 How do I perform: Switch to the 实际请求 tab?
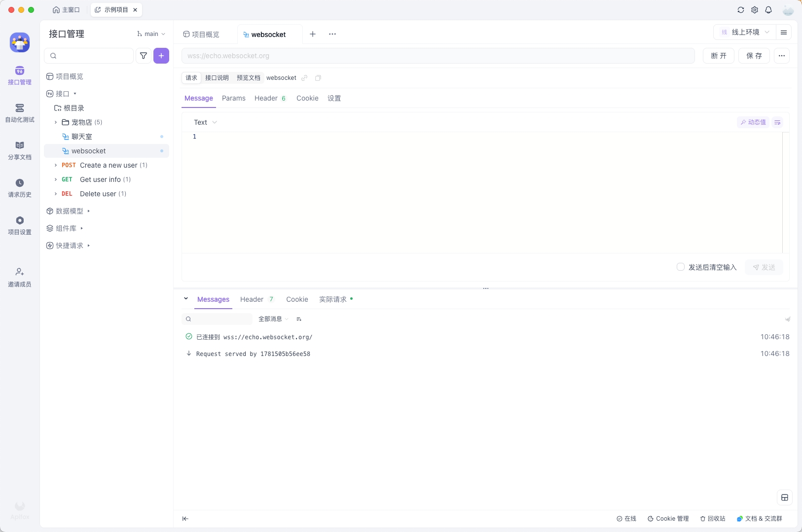(332, 299)
